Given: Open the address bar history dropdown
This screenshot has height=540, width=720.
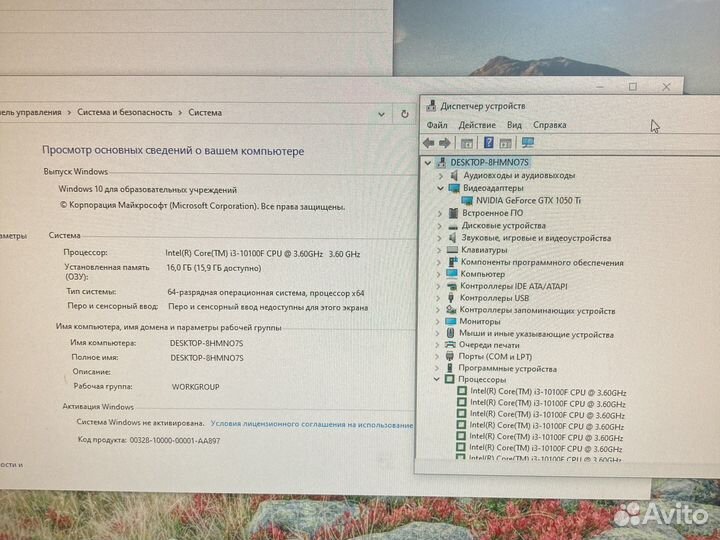Looking at the screenshot, I should coord(382,114).
